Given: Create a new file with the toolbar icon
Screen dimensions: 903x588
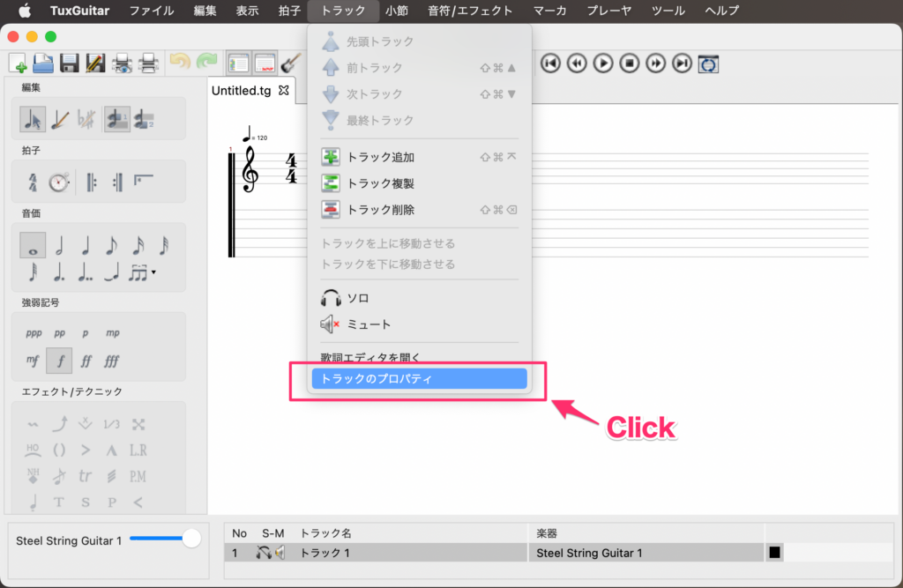Looking at the screenshot, I should [x=18, y=63].
